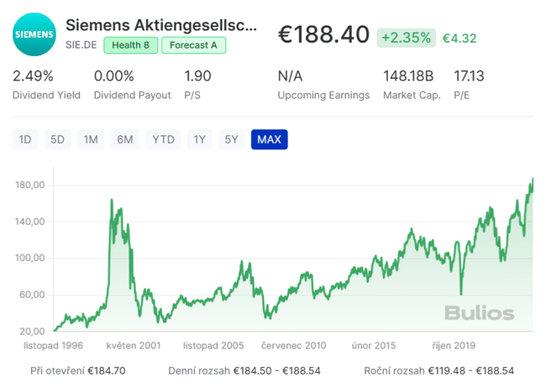
Task: Click the +2.35% price change badge
Action: coord(407,37)
